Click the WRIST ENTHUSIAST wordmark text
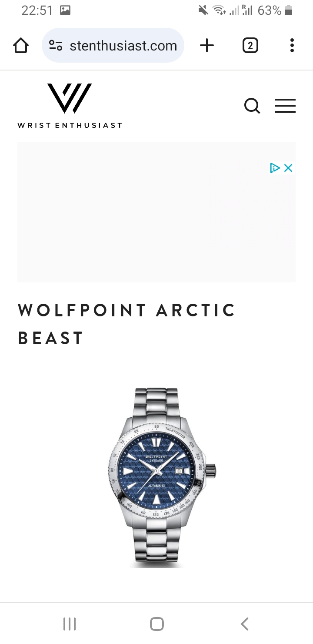The width and height of the screenshot is (313, 644). 70,125
